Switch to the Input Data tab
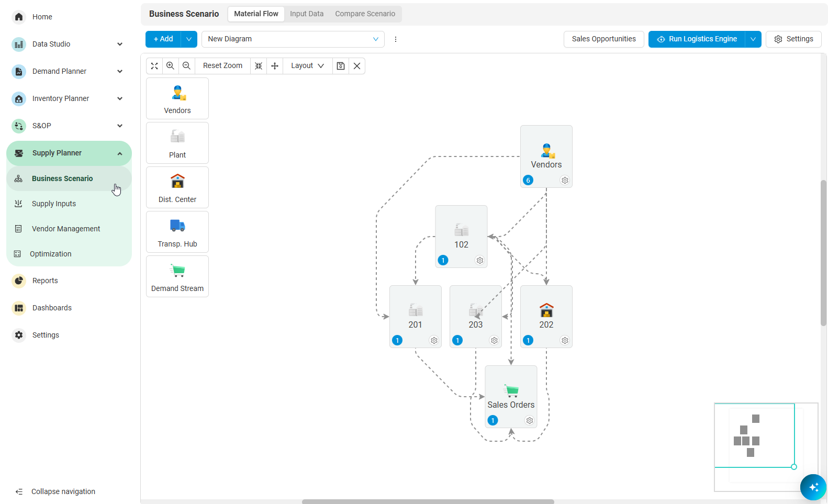The image size is (828, 504). [307, 14]
